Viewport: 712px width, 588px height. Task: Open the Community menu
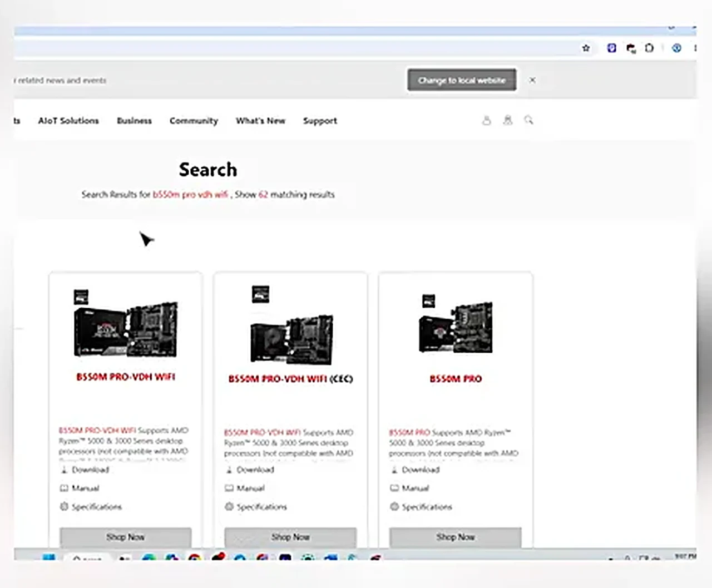194,121
